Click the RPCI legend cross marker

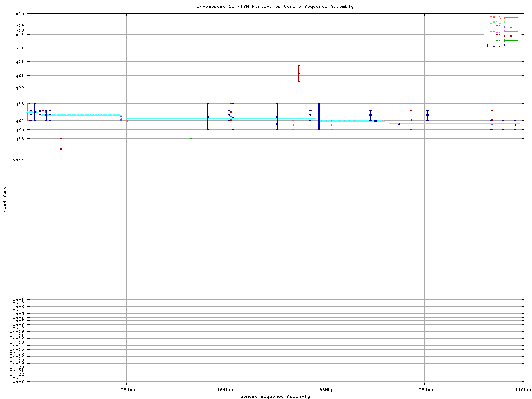[511, 32]
